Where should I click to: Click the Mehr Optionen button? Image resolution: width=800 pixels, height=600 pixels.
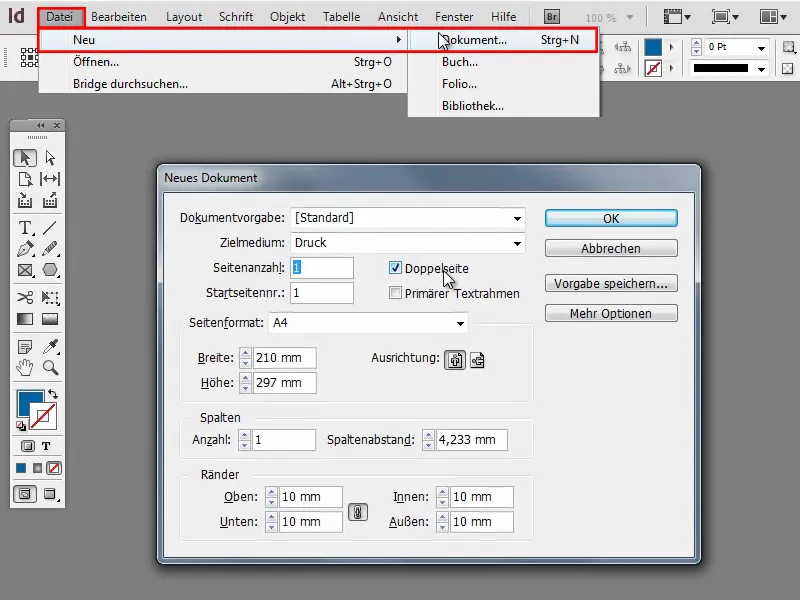coord(611,313)
